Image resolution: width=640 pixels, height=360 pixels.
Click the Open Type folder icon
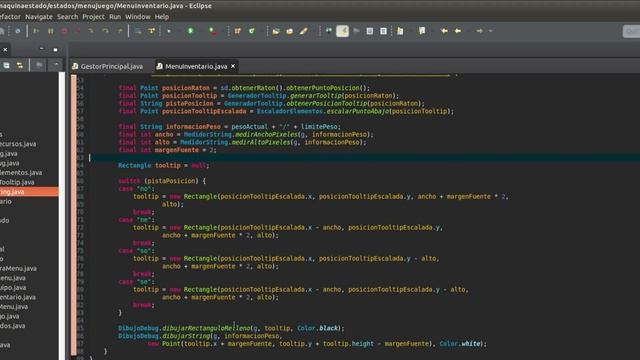pos(276,31)
